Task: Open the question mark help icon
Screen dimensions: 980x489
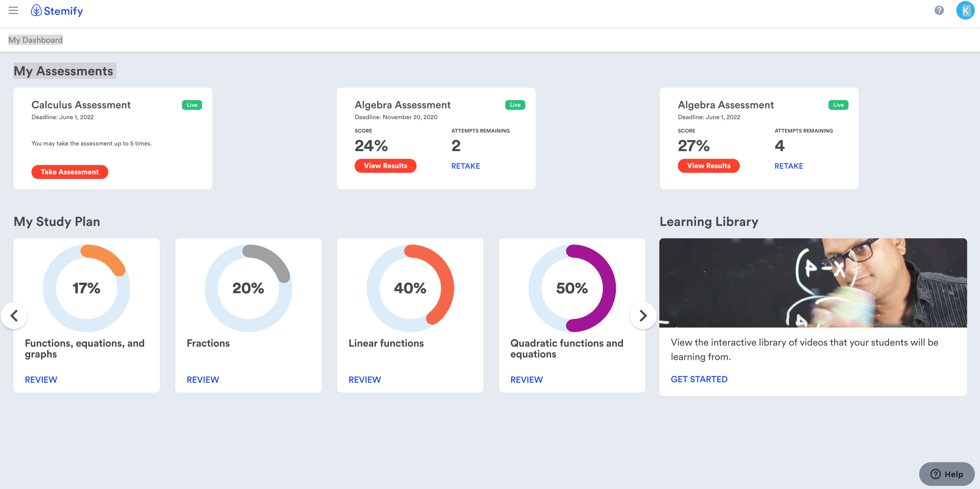Action: click(x=939, y=11)
